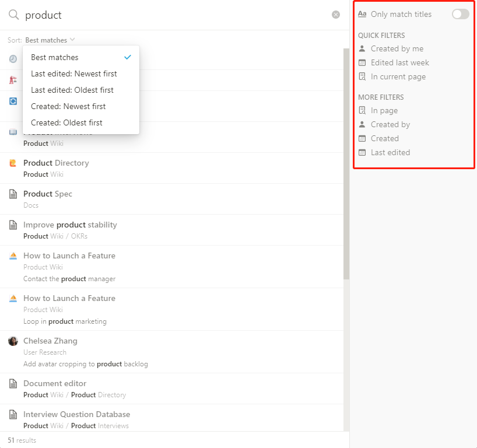This screenshot has width=477, height=448.
Task: Click the document icon beside Document editor
Action: (13, 383)
